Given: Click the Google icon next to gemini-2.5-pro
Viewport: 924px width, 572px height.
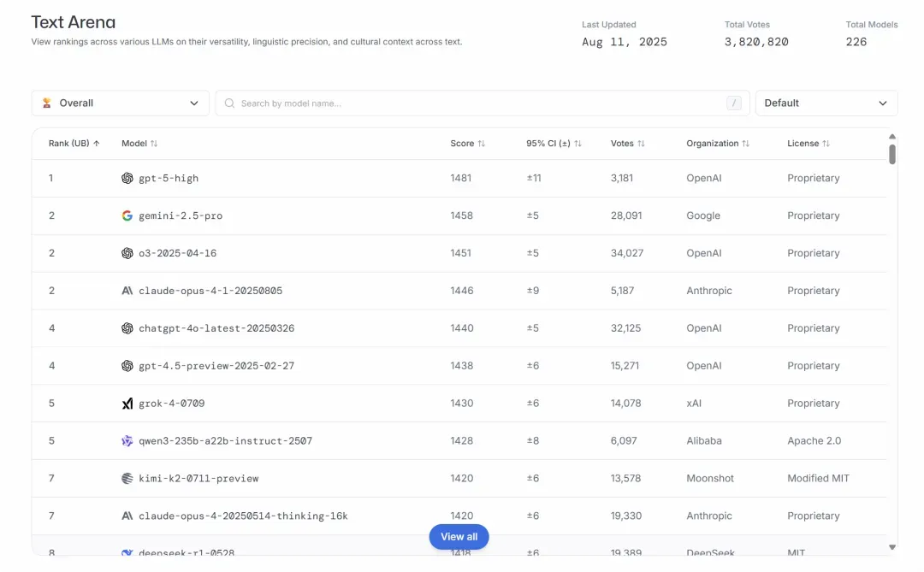Looking at the screenshot, I should tap(127, 215).
